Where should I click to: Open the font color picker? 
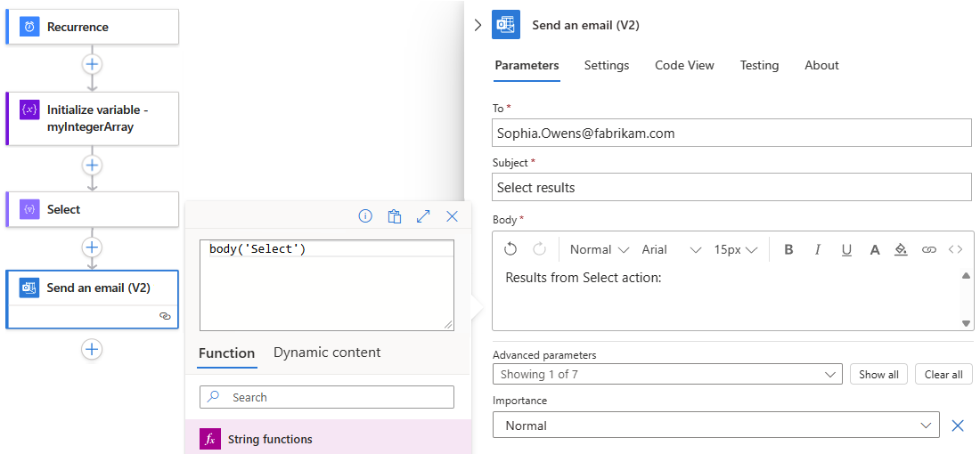(875, 249)
